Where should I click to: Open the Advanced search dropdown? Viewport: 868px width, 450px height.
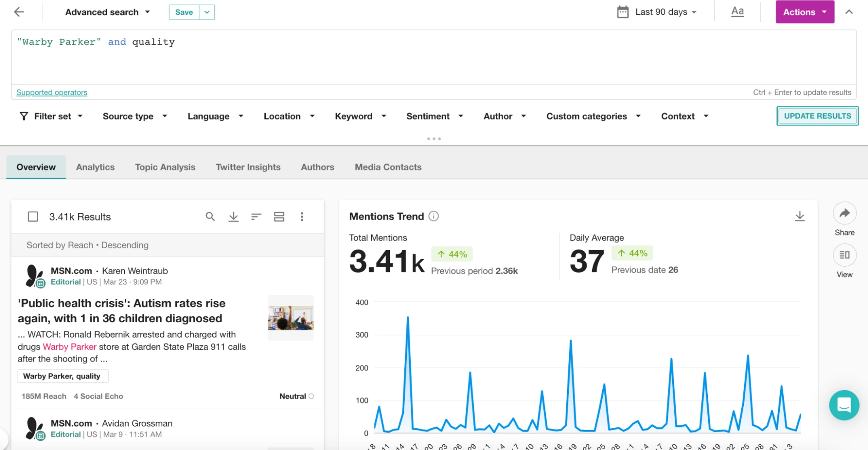coord(107,12)
